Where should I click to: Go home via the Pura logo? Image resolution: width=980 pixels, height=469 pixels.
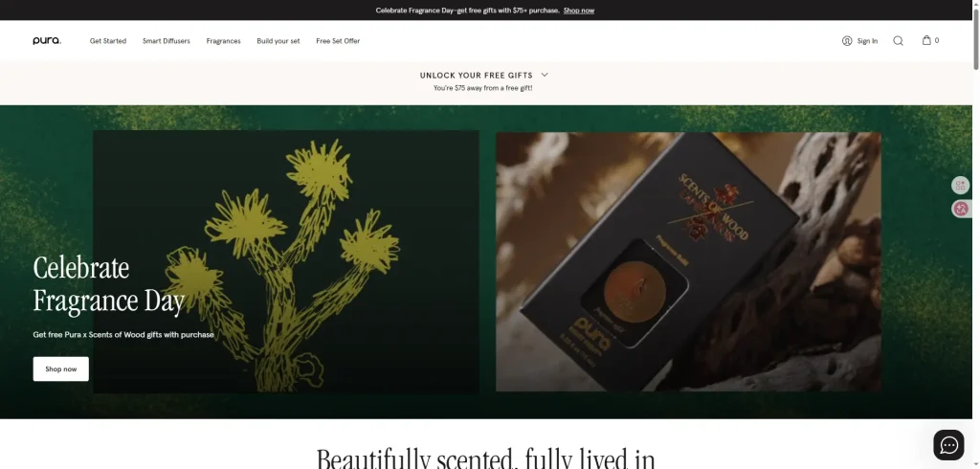click(47, 40)
